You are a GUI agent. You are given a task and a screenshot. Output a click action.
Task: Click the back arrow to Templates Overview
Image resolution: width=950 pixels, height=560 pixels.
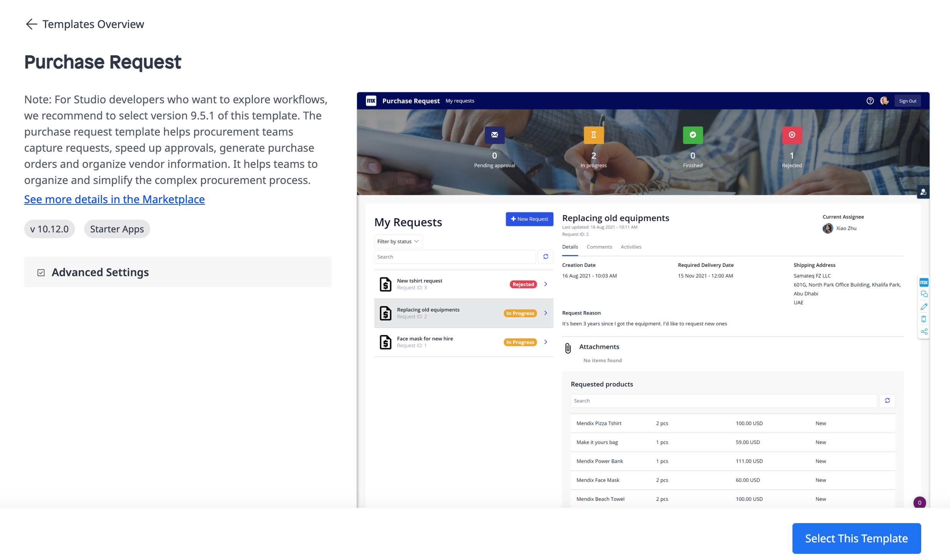[x=31, y=24]
